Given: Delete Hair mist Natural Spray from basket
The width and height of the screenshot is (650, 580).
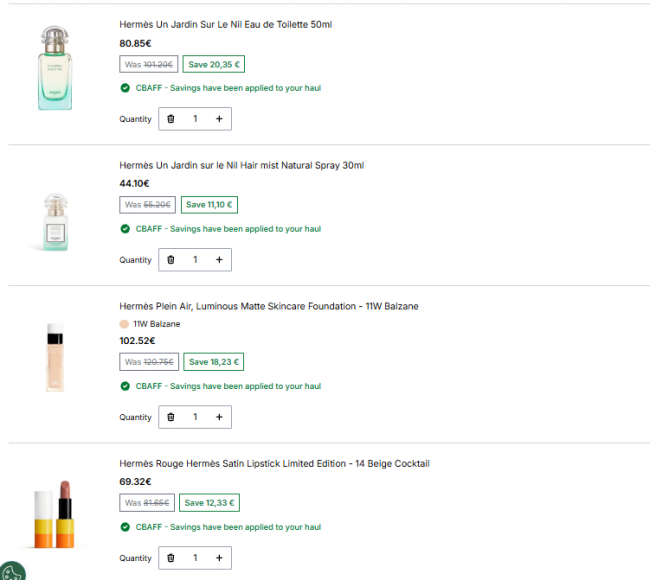Looking at the screenshot, I should point(171,260).
